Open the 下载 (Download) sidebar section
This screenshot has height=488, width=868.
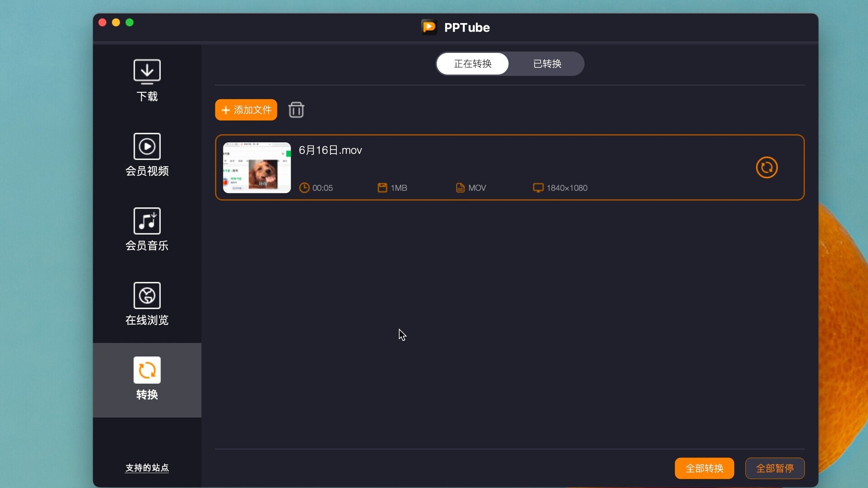147,81
